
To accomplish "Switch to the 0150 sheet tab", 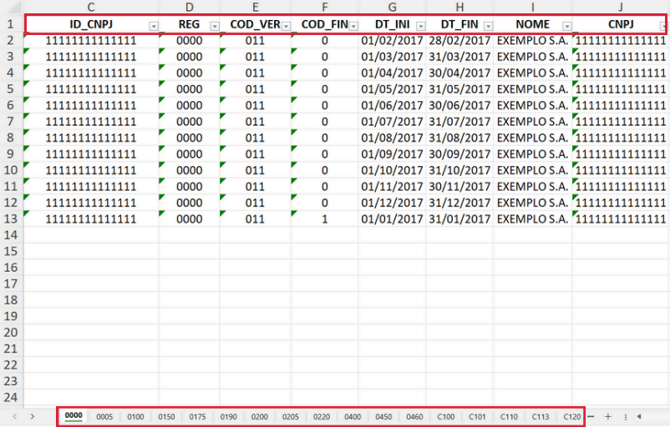I will pos(166,415).
